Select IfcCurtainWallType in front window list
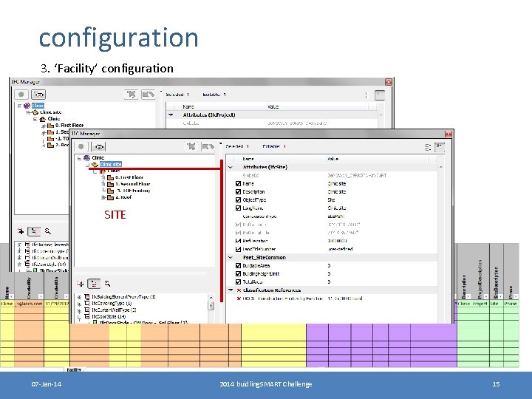 114,310
